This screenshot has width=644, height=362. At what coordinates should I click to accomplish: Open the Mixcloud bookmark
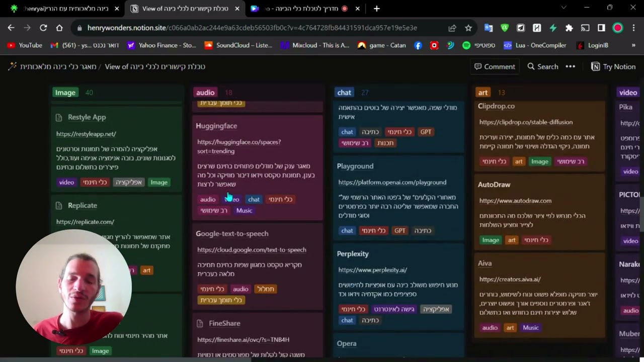click(314, 45)
